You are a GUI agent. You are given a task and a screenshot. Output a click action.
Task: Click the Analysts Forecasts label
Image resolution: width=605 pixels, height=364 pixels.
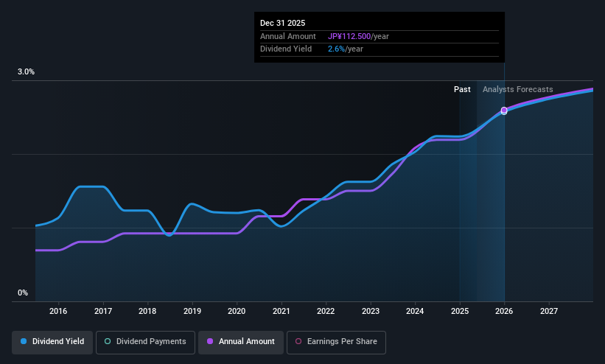coord(518,89)
